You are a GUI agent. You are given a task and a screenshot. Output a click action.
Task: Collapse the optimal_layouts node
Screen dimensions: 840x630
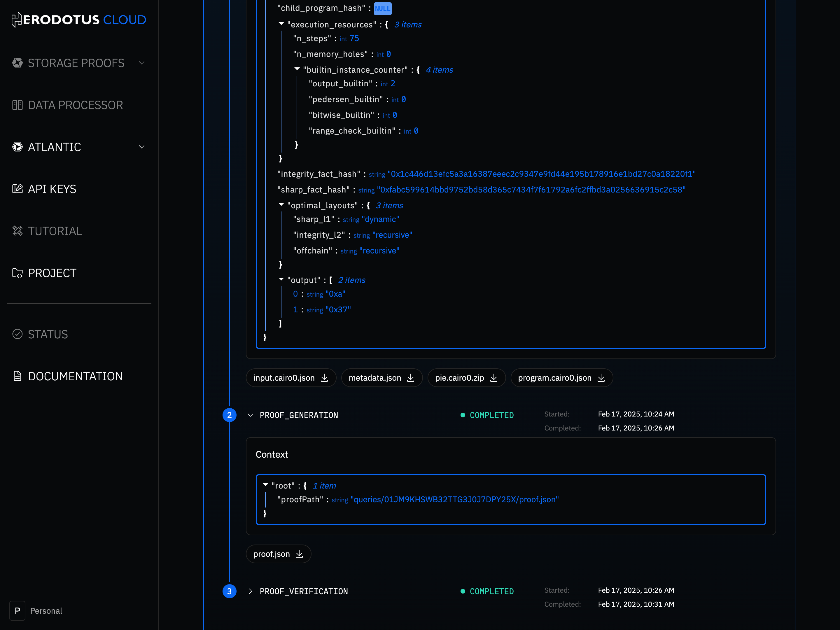tap(281, 205)
